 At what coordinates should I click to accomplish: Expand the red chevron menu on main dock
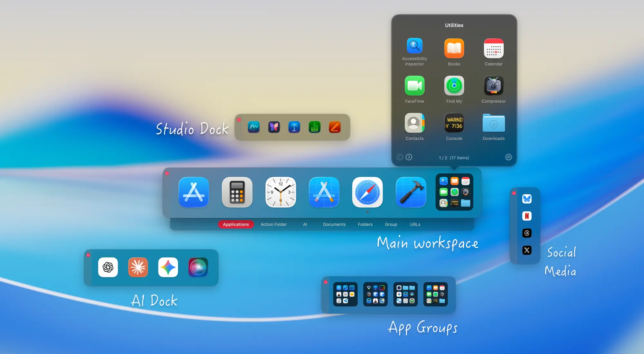click(x=167, y=173)
